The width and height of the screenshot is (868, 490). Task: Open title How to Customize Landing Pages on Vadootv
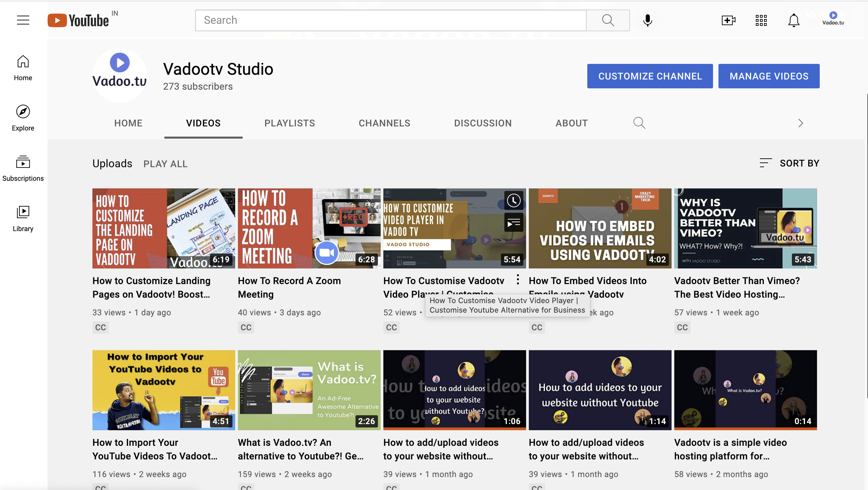pyautogui.click(x=152, y=287)
